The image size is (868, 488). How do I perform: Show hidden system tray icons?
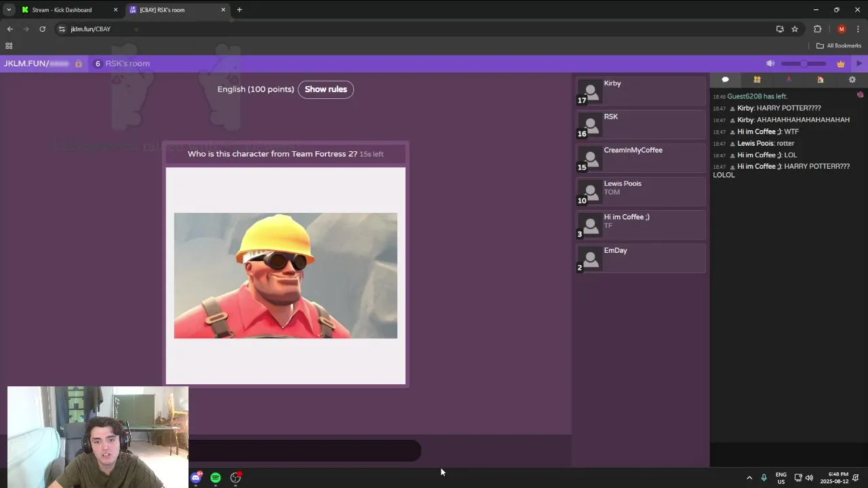click(x=749, y=478)
